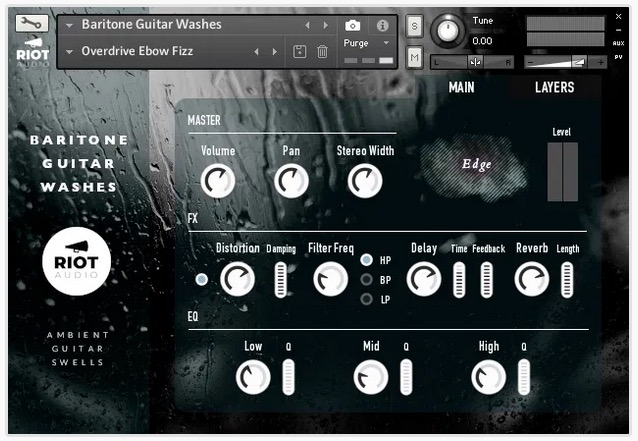Click the Level meter
This screenshot has width=638, height=441.
click(562, 172)
